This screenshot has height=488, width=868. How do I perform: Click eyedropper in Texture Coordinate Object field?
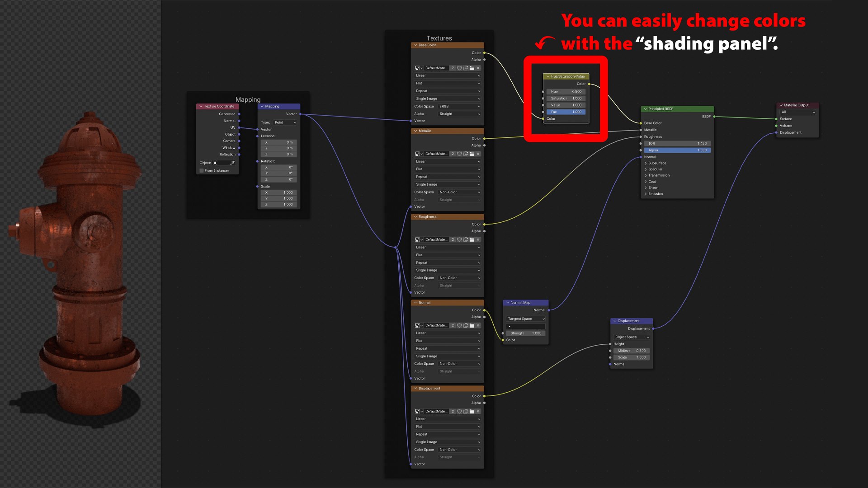click(x=232, y=163)
